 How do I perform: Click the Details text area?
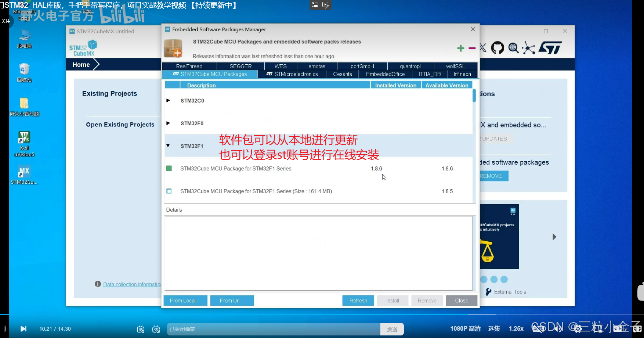[x=319, y=253]
